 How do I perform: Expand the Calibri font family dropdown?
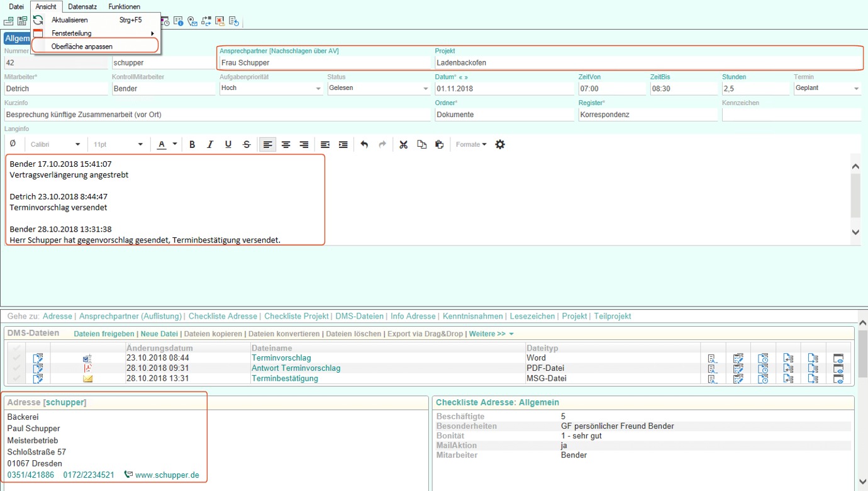click(x=77, y=145)
